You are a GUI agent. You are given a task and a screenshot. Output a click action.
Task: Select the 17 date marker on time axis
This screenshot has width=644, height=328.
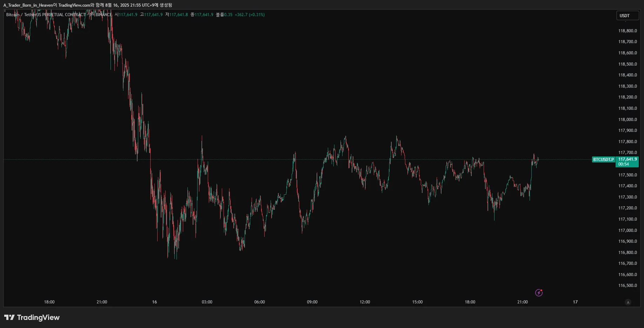[x=575, y=302]
